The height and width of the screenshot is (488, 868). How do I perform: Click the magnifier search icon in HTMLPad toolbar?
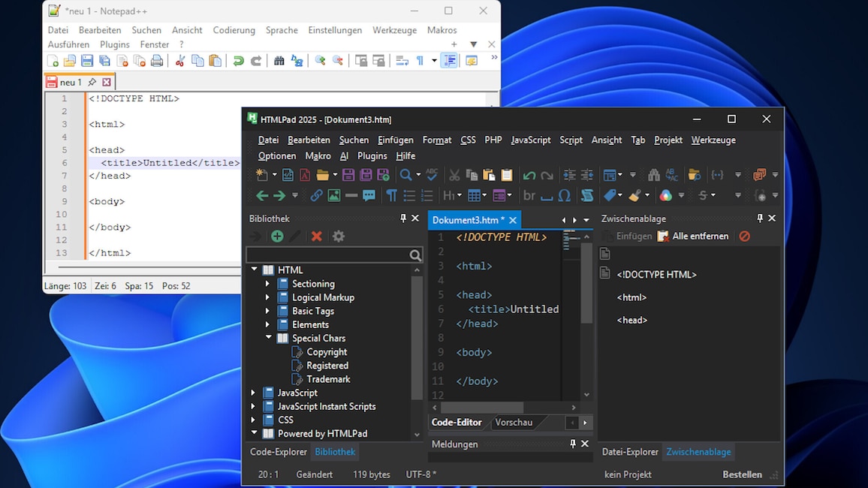pyautogui.click(x=405, y=175)
